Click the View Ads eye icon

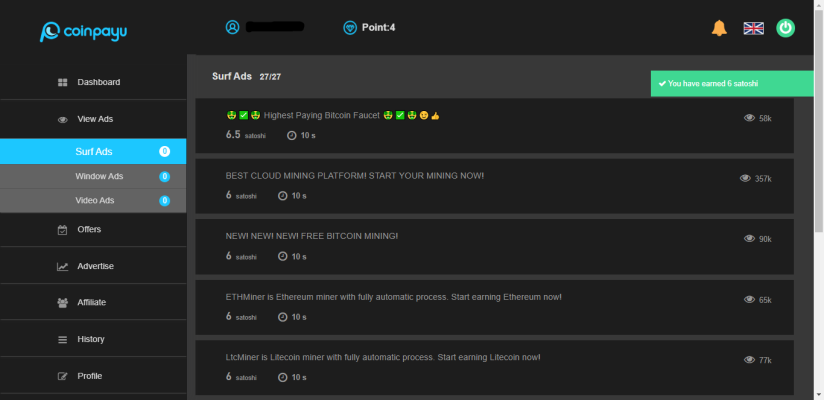(63, 120)
